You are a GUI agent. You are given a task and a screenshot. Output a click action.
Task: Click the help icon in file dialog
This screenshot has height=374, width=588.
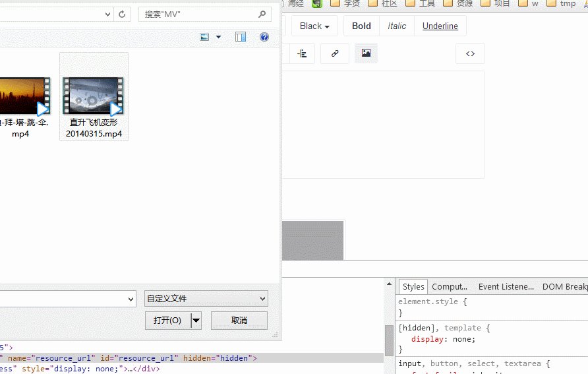point(264,37)
